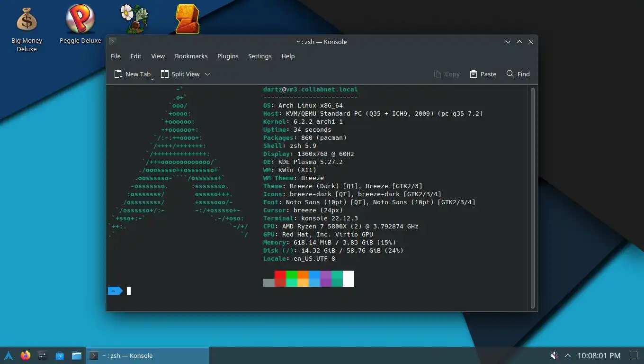Open System Settings from the taskbar
The image size is (644, 364).
[x=43, y=355]
